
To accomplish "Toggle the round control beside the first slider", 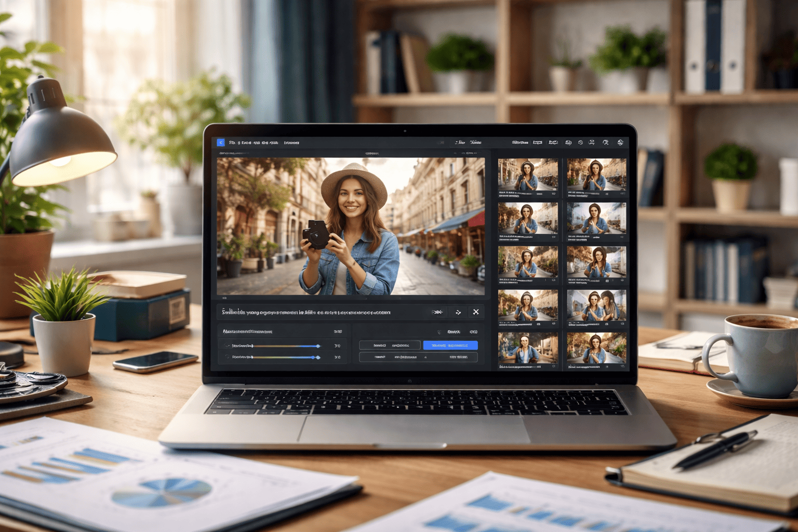I will point(228,345).
